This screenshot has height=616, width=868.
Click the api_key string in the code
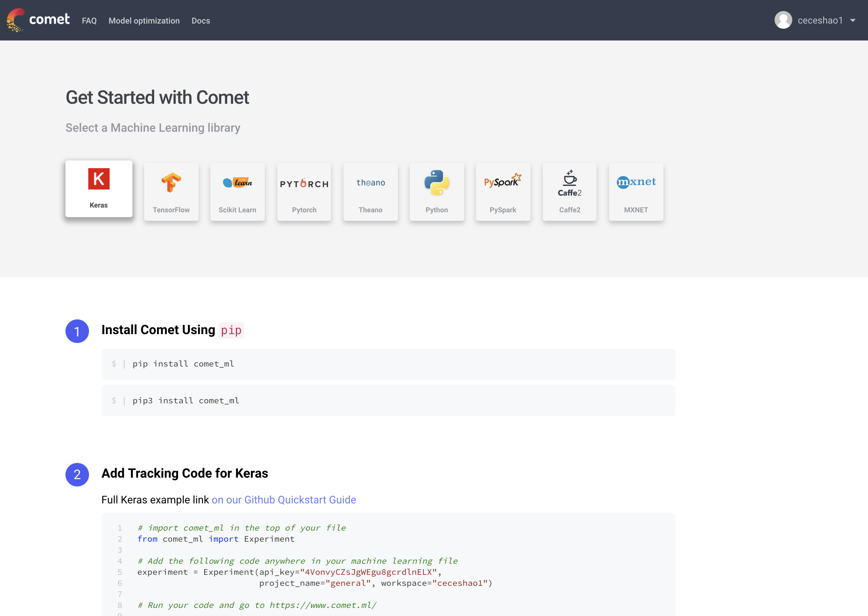369,572
